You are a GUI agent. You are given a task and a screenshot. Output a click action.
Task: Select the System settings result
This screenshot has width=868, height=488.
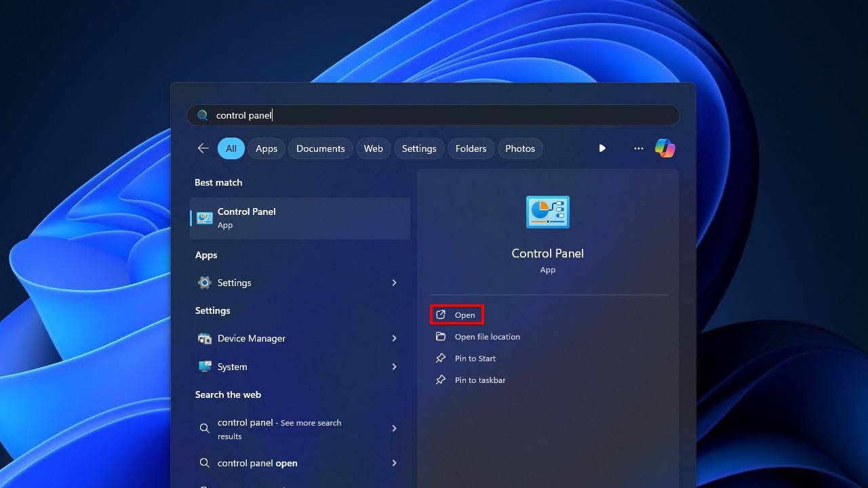300,367
